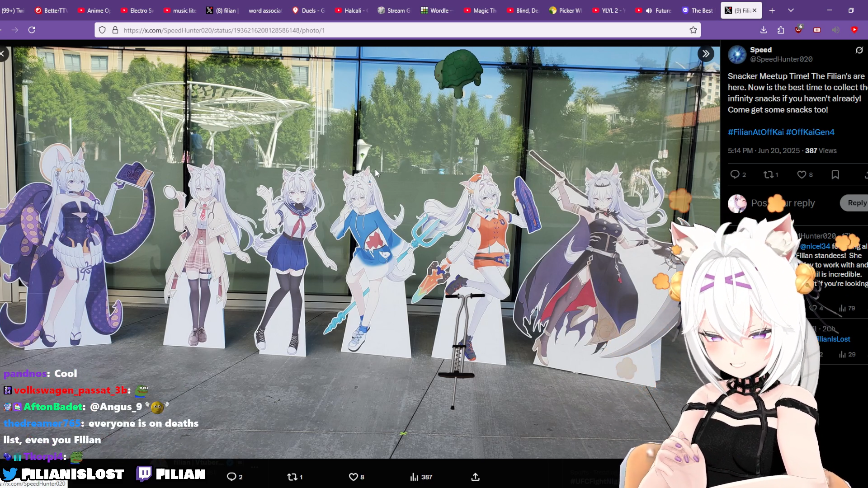
Task: Like the tweet using the heart icon in the side panel
Action: tap(802, 175)
